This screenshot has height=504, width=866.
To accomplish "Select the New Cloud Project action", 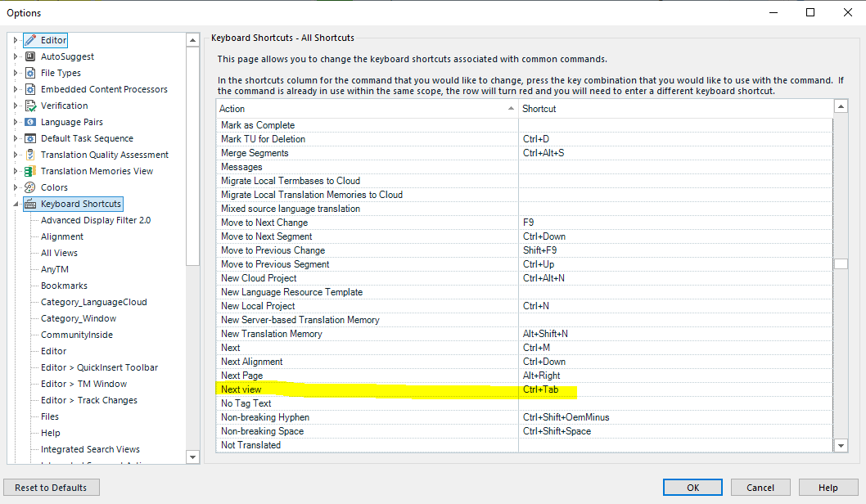I will 368,278.
